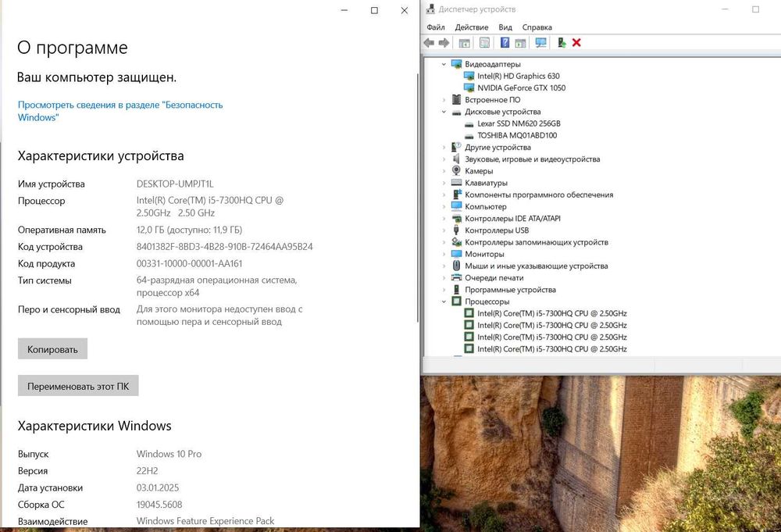
Task: Click the update driver icon with green arrow
Action: [x=562, y=43]
